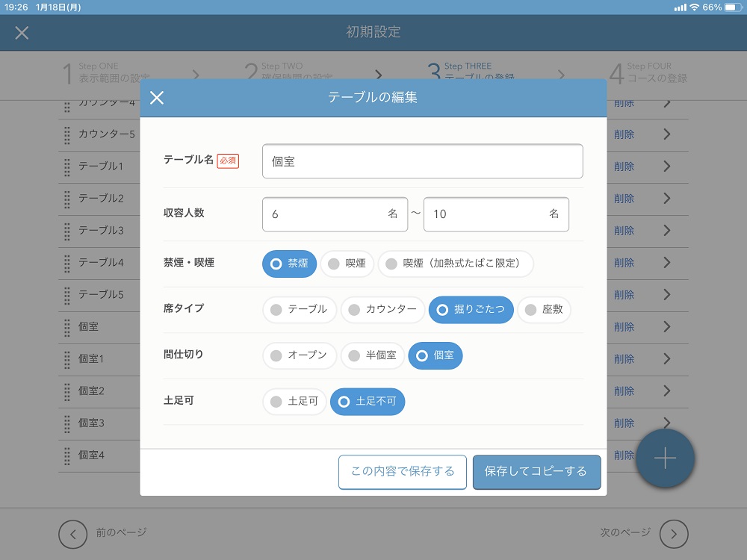The height and width of the screenshot is (560, 747).
Task: Close the 初期設定 screen with the X
Action: point(22,33)
